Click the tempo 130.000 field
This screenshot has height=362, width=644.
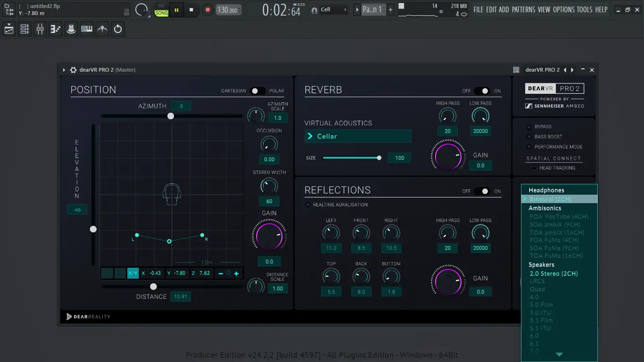229,10
